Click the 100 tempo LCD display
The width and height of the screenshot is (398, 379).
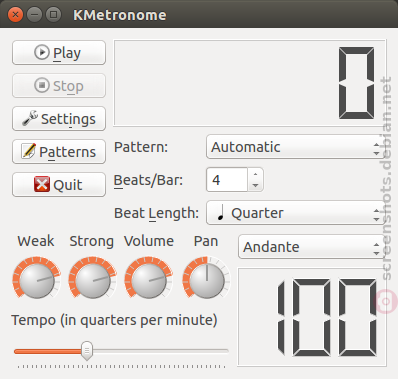tap(312, 317)
